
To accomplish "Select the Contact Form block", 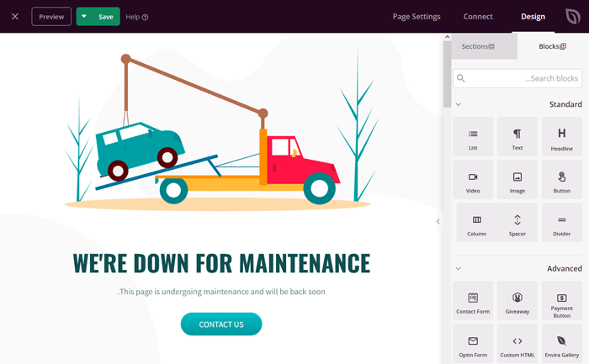I will tap(473, 301).
